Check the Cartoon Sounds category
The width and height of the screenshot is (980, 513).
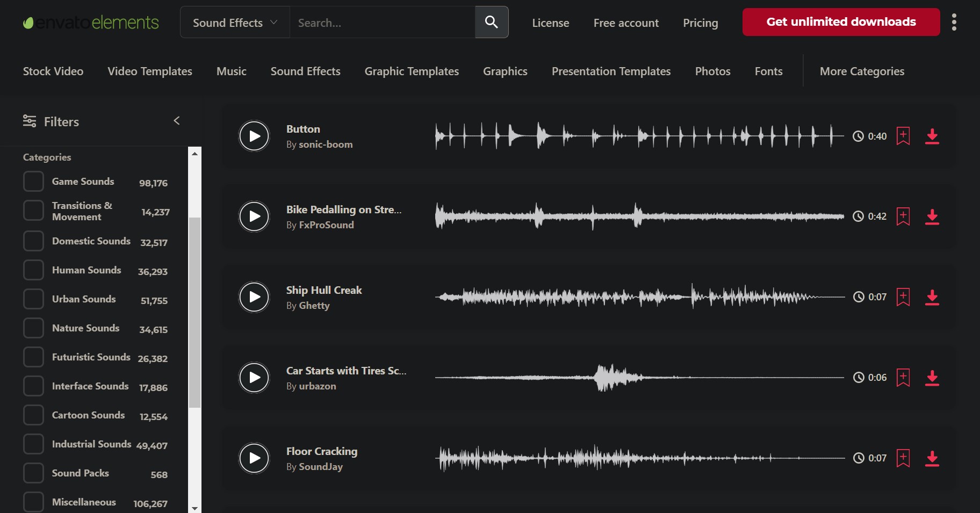click(x=33, y=415)
